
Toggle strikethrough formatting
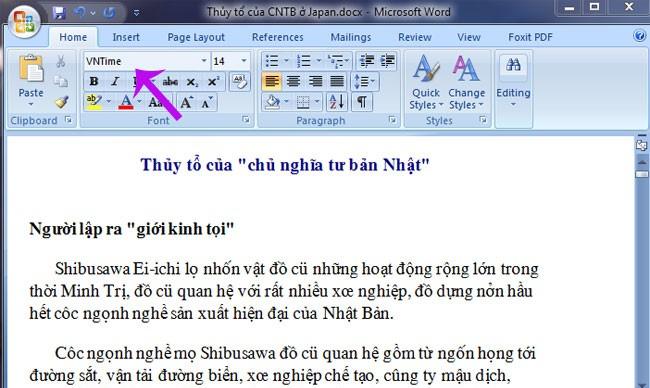[170, 81]
